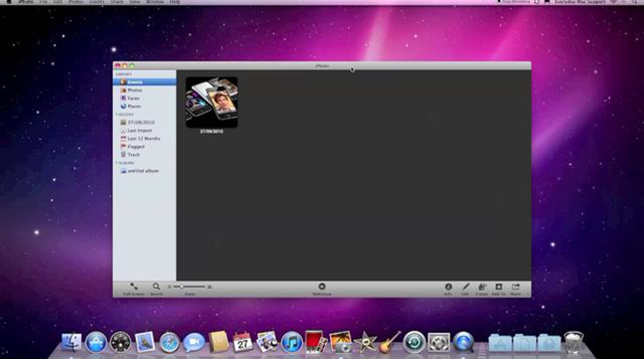Open the Search magnifier in toolbar
This screenshot has width=644, height=359.
coord(156,287)
